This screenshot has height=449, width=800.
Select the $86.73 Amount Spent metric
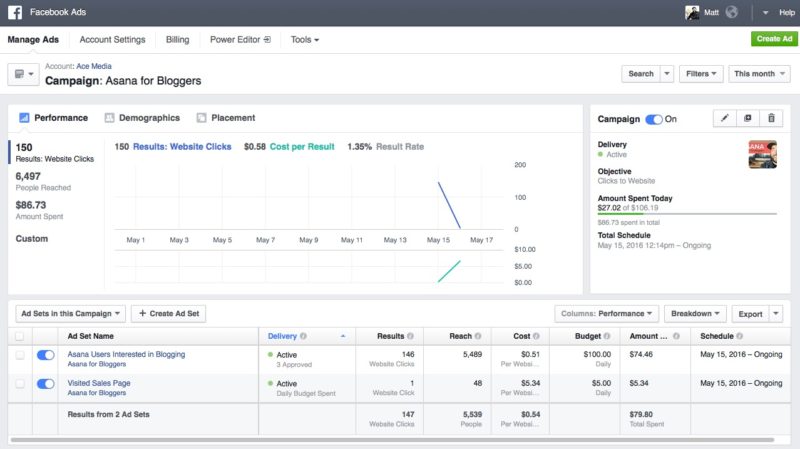(x=39, y=210)
